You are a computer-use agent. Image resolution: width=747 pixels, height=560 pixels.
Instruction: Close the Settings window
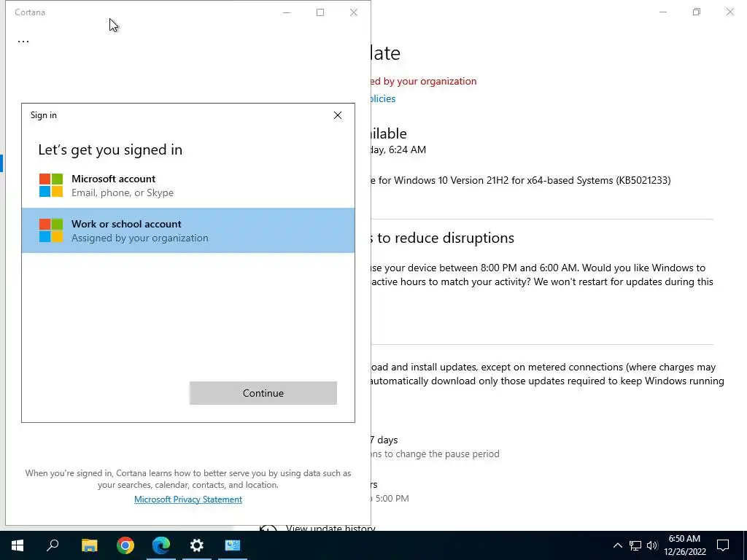tap(729, 12)
